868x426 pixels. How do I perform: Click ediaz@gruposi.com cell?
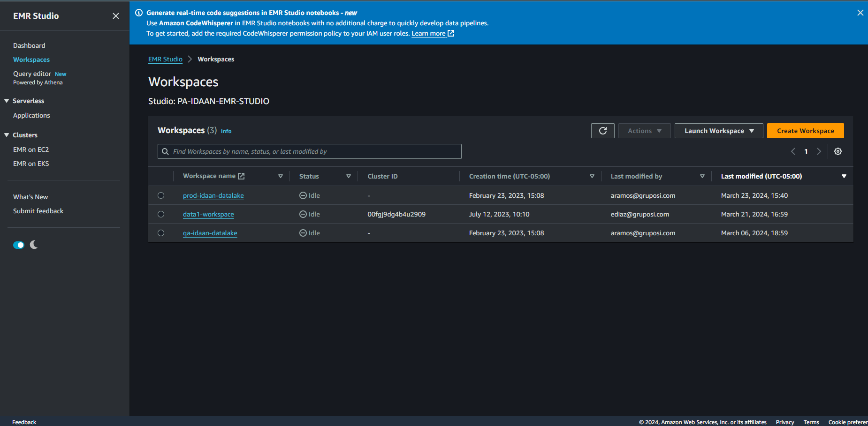point(640,214)
